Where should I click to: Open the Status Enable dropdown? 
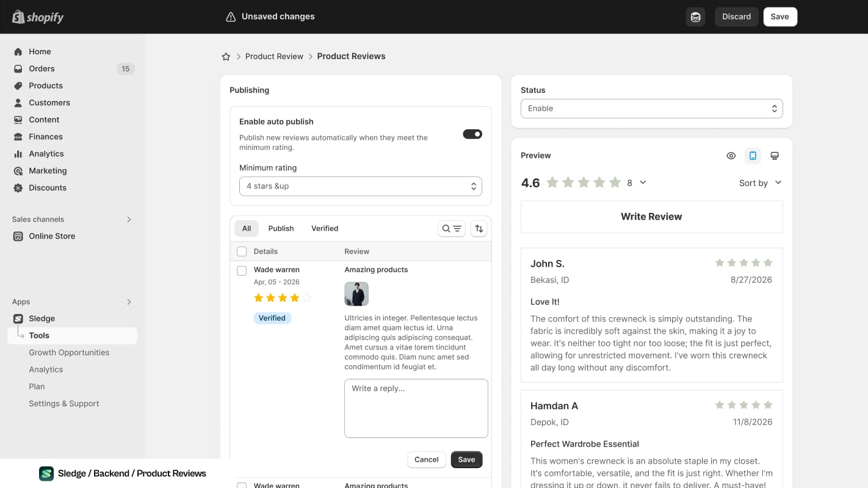click(x=652, y=109)
